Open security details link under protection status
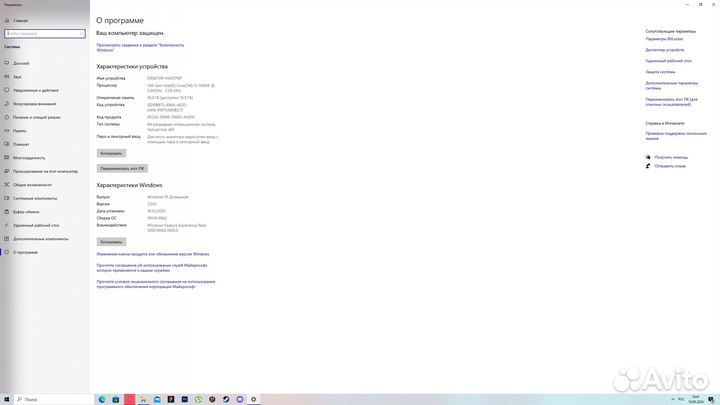This screenshot has height=405, width=720. click(x=140, y=47)
